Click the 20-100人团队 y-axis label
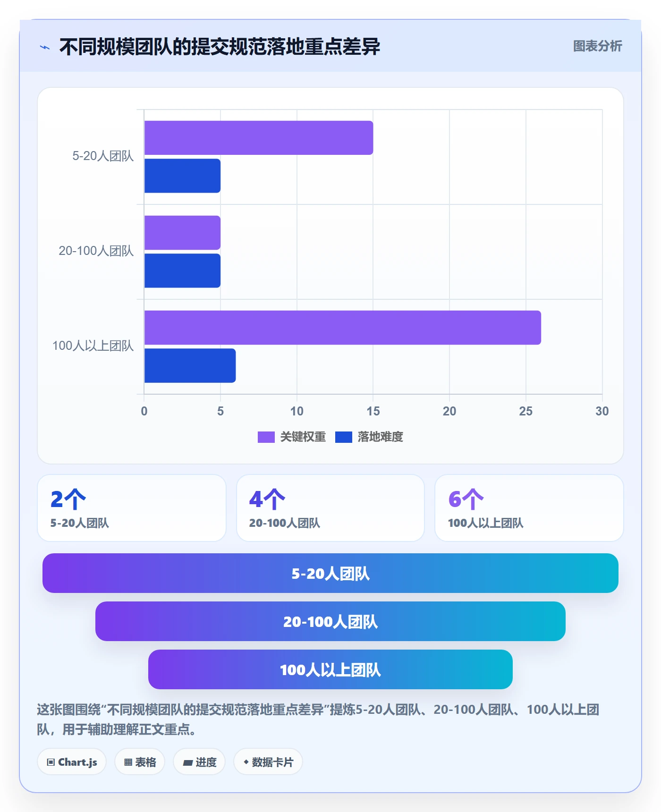The image size is (661, 812). [96, 251]
